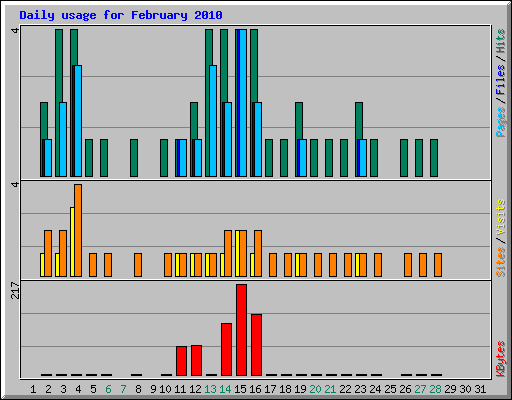Click day label "8" on the x-axis
Screen dimensions: 512x400
click(x=138, y=389)
